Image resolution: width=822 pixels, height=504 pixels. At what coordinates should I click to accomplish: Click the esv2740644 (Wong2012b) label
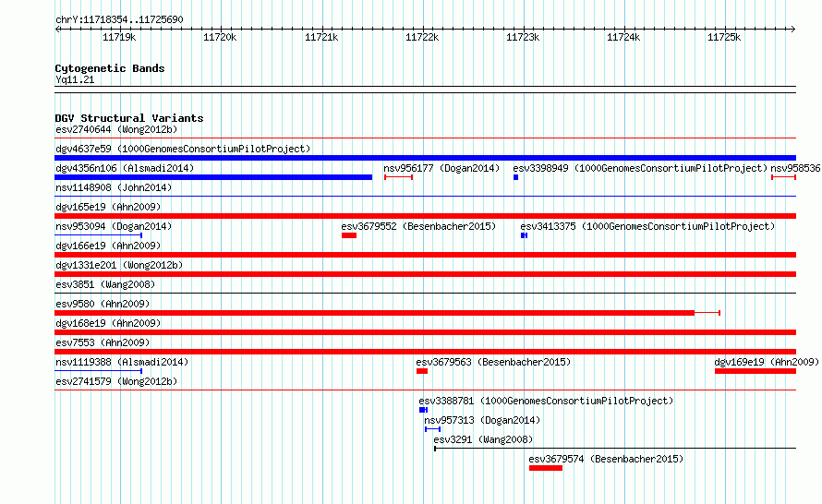coord(116,129)
